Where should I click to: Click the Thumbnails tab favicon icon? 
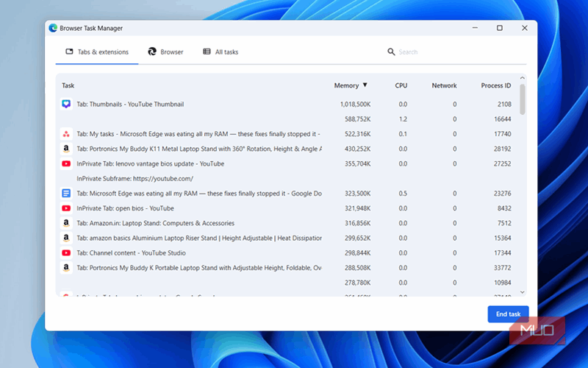coord(66,105)
